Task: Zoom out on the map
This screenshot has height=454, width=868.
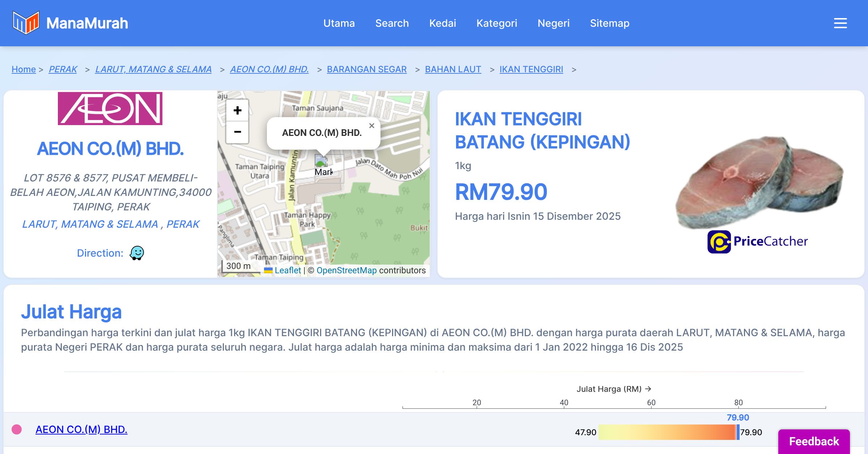Action: click(237, 132)
